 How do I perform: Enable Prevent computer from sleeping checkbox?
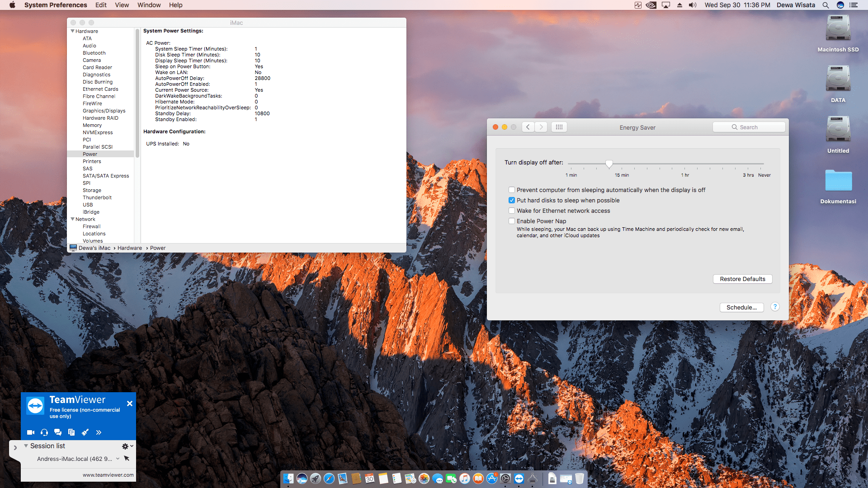pyautogui.click(x=512, y=190)
